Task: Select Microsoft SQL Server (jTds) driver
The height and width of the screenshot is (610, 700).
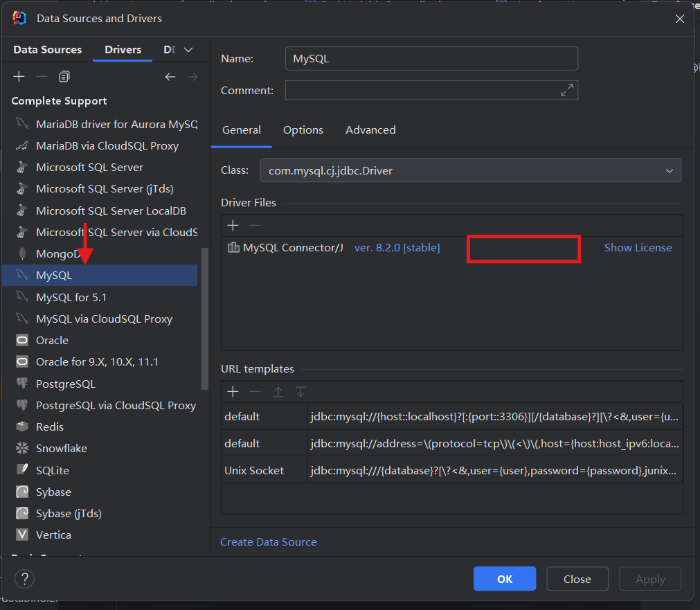Action: tap(100, 189)
